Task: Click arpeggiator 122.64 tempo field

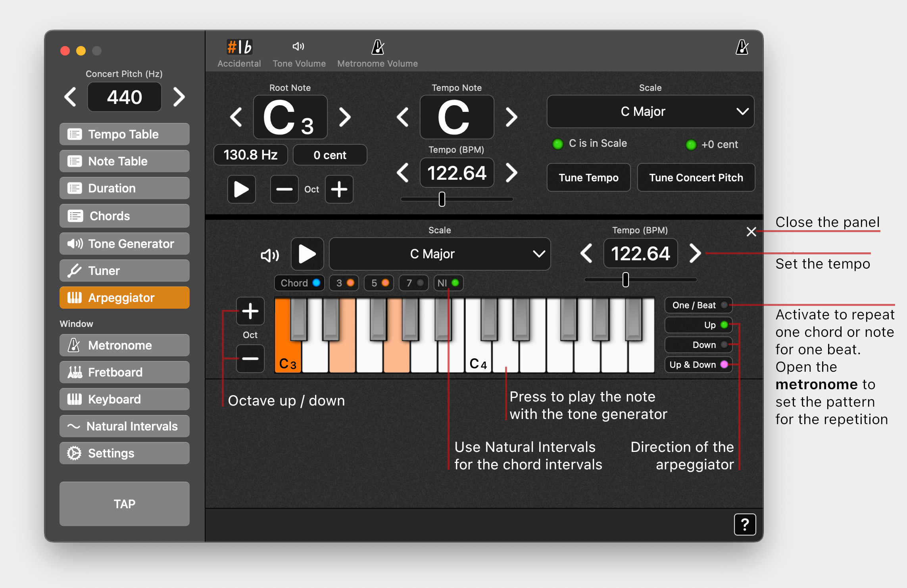Action: (641, 253)
